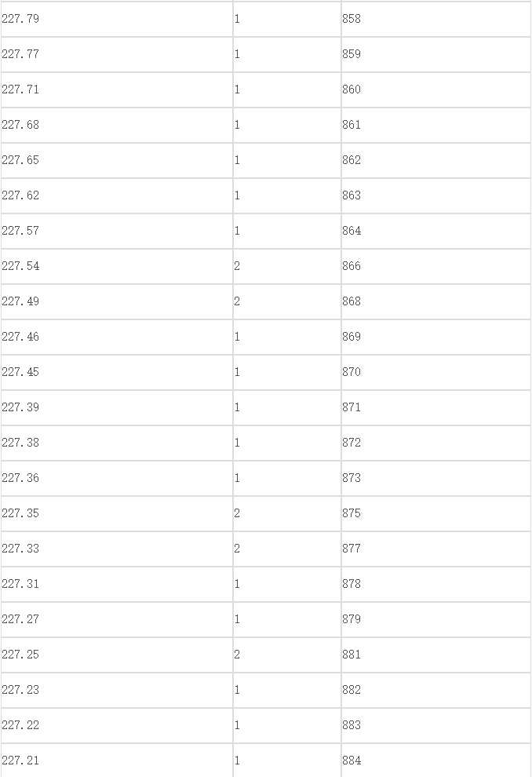The image size is (532, 777).
Task: Click count 2 in the 227.35 row
Action: click(287, 513)
